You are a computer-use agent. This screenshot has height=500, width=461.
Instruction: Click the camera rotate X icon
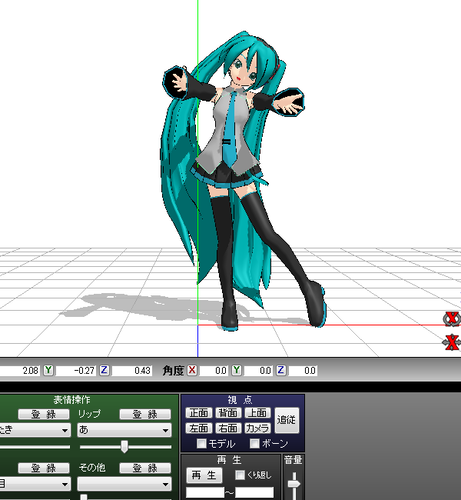pos(451,319)
